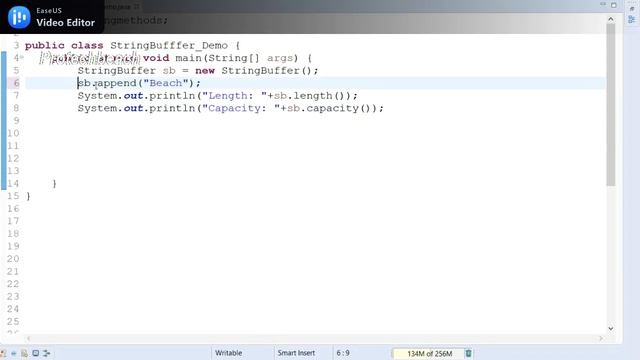
Task: Click the first icon in the bottom-left status bar
Action: click(3, 353)
